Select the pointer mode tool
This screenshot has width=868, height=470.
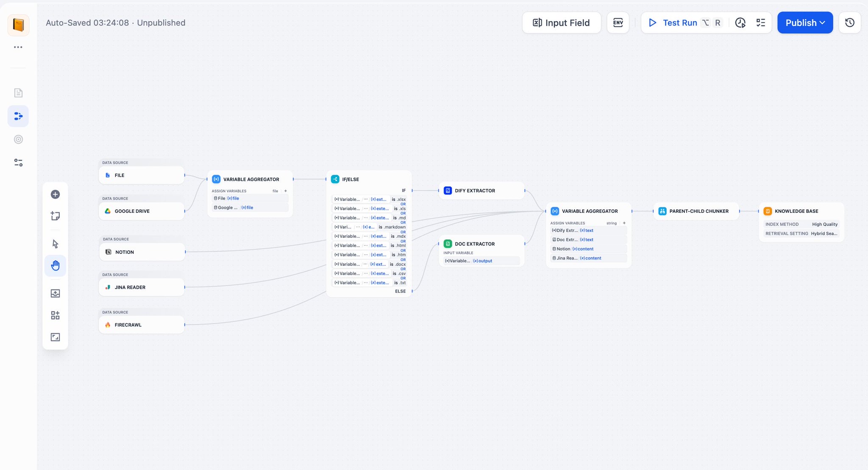point(55,244)
